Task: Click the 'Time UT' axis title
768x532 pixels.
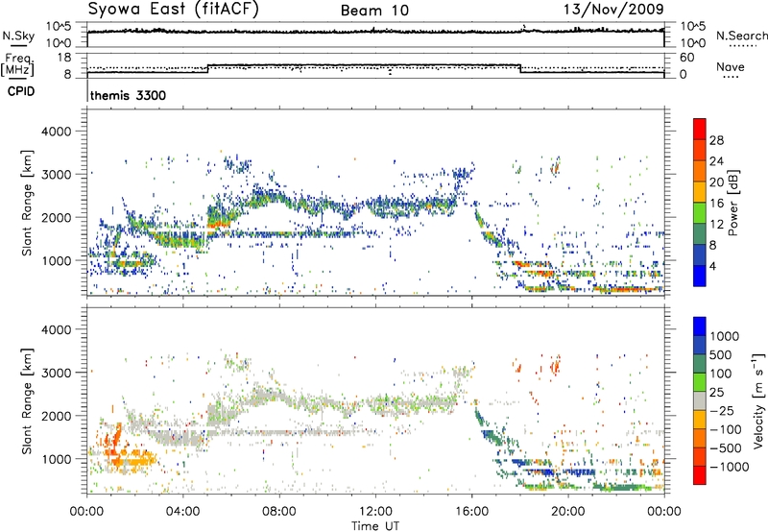Action: (x=375, y=526)
